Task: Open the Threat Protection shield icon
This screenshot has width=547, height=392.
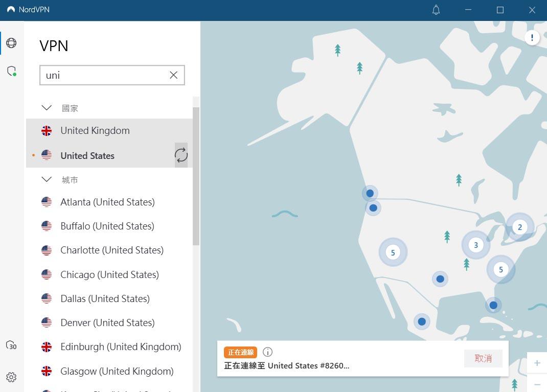Action: [12, 71]
